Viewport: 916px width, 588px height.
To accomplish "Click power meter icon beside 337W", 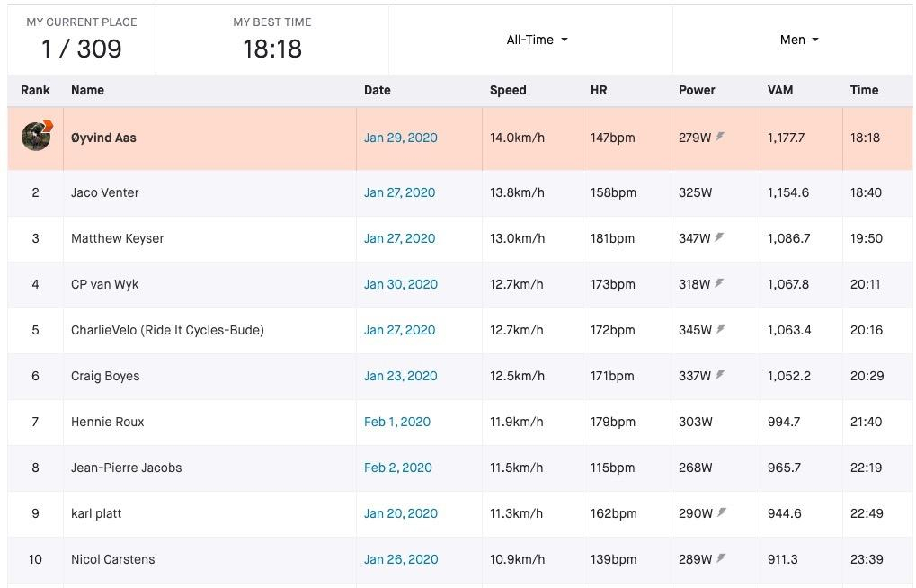I will (x=720, y=375).
